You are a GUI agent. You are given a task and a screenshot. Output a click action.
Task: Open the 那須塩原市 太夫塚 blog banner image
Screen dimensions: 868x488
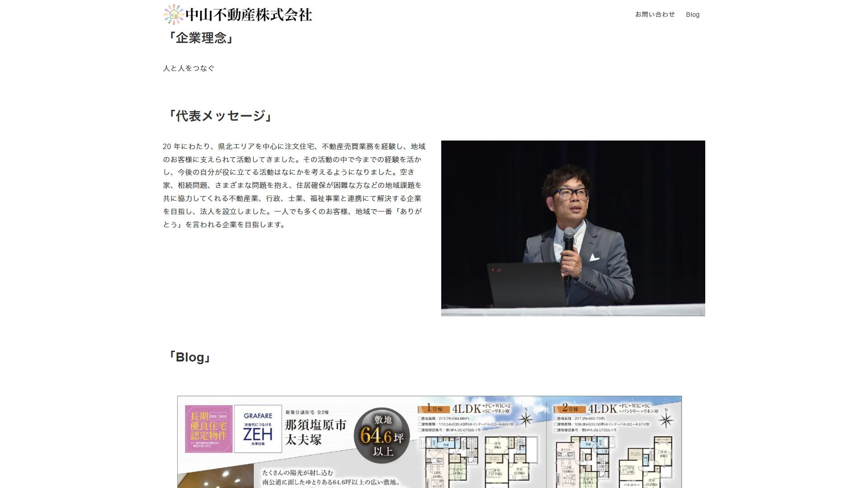[429, 442]
